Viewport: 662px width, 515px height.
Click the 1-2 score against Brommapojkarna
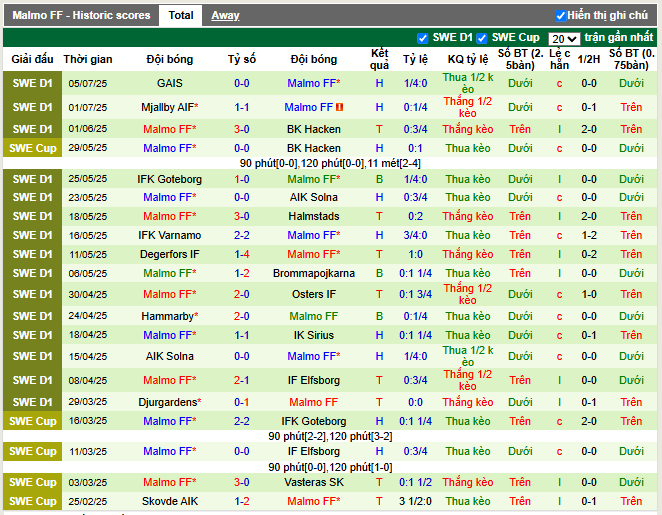(x=242, y=273)
